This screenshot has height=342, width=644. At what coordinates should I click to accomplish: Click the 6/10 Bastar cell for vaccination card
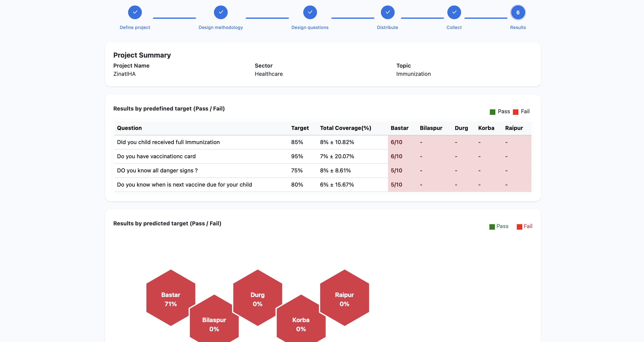click(396, 156)
